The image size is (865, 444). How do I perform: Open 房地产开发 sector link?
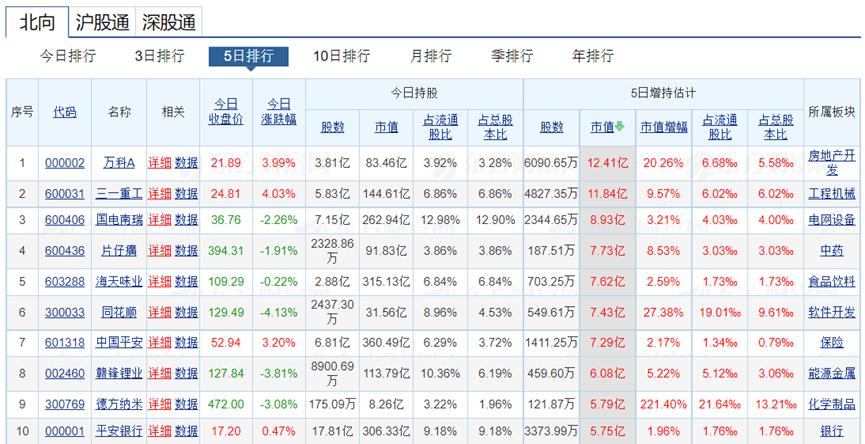point(831,162)
